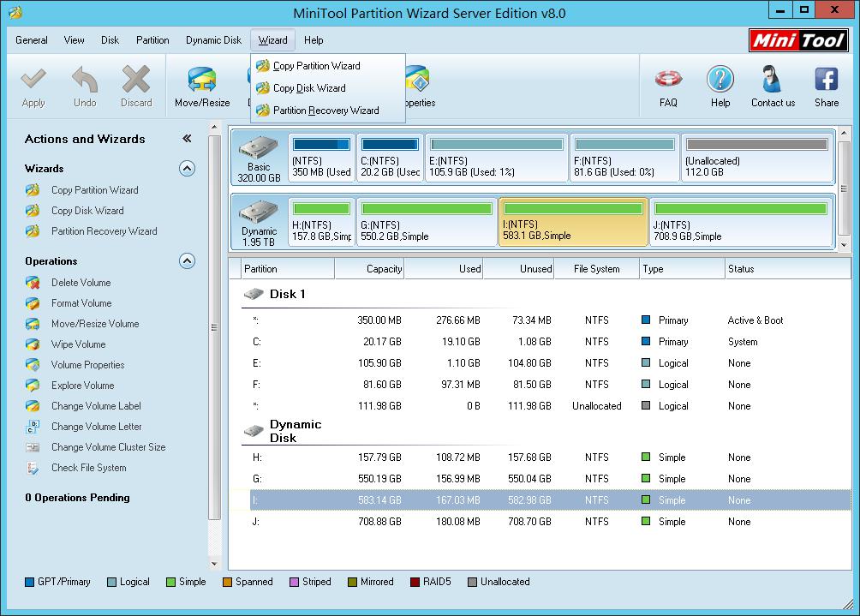
Task: Select the J:(NTFS) 708.9 GB volume block
Action: (740, 222)
